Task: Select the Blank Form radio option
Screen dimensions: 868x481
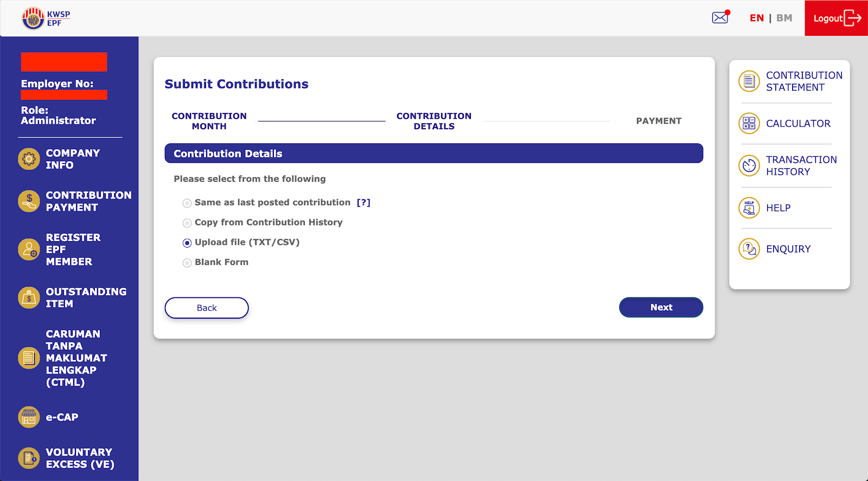Action: point(187,263)
